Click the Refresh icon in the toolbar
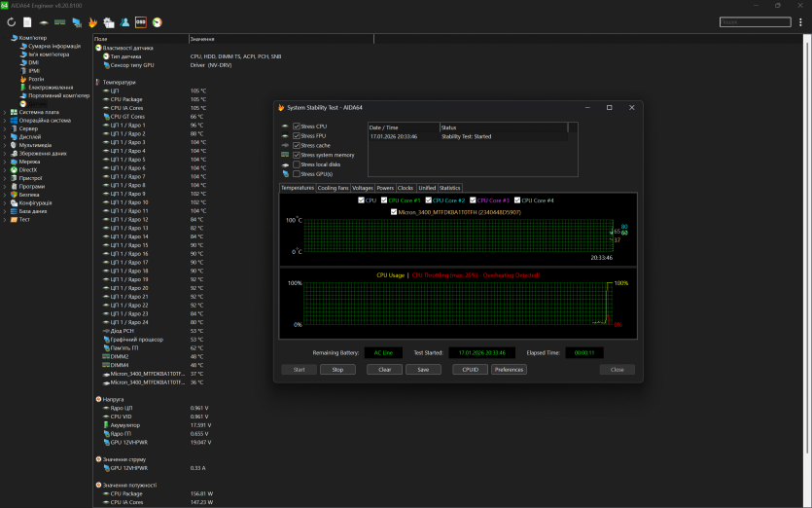 tap(11, 21)
